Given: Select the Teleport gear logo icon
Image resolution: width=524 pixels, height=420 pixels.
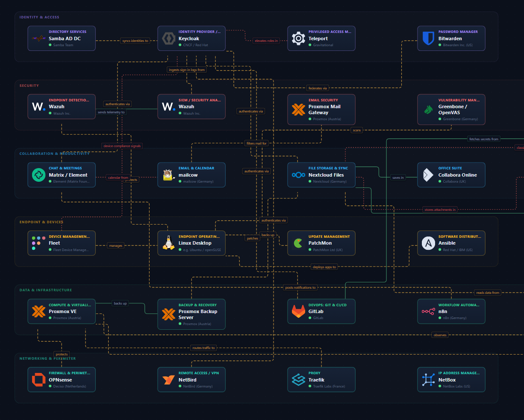Looking at the screenshot, I should coord(298,38).
